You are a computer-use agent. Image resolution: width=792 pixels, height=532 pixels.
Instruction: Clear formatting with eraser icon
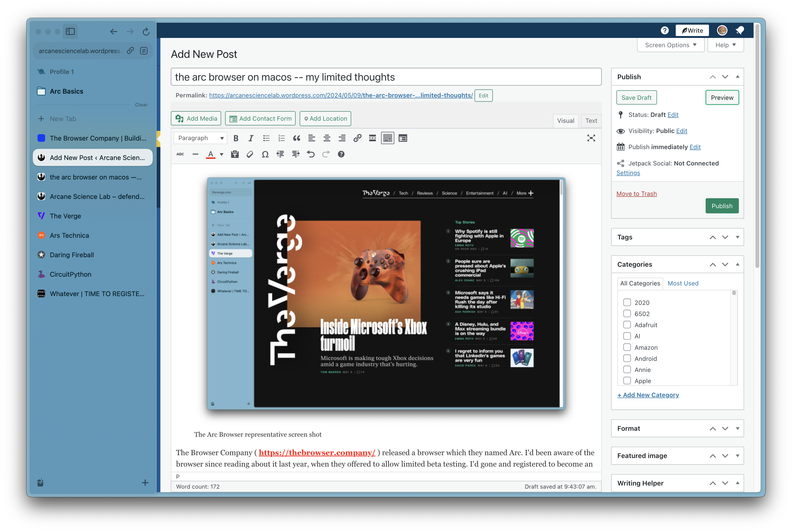click(250, 154)
